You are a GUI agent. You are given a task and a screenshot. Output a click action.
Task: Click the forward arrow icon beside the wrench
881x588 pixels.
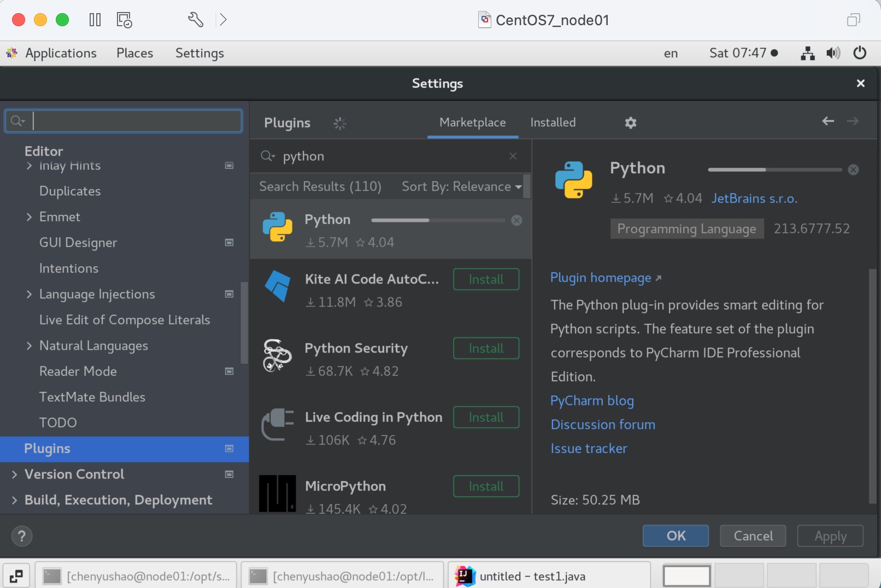[x=223, y=20]
